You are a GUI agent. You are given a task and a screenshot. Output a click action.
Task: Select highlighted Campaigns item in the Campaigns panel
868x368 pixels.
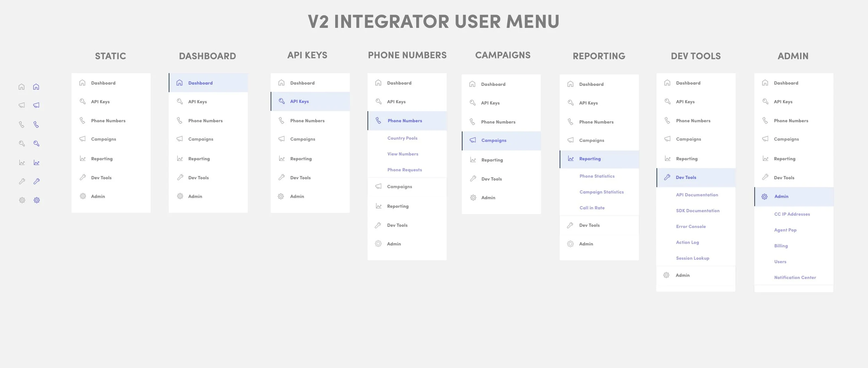click(501, 141)
